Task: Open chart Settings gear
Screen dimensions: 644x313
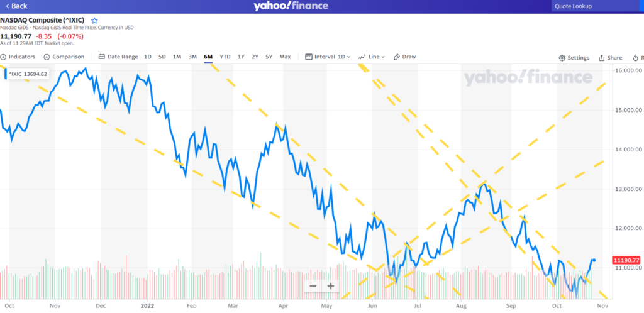Action: coord(574,58)
